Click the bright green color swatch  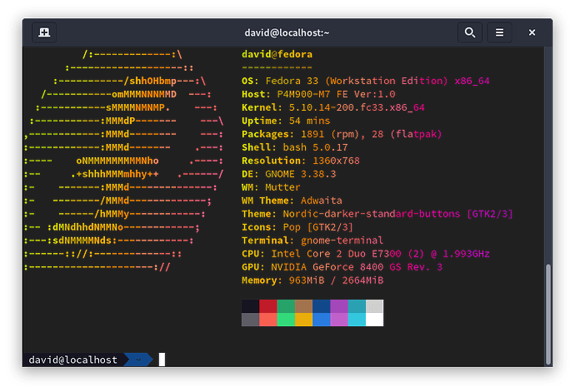(x=286, y=320)
